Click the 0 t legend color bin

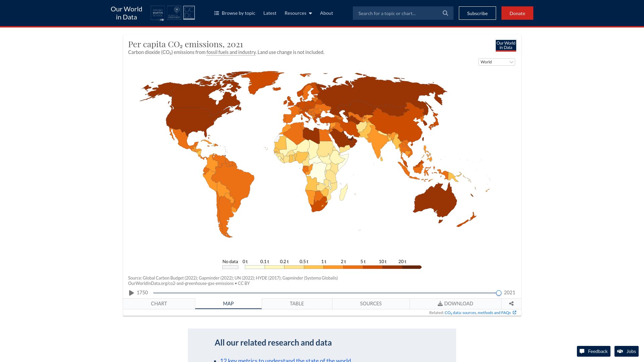click(255, 267)
